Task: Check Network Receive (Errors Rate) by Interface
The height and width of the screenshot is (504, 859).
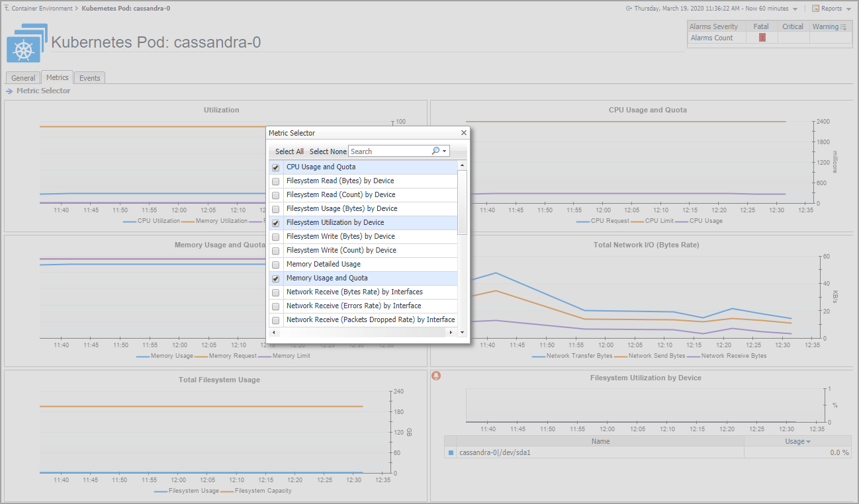Action: pos(275,306)
